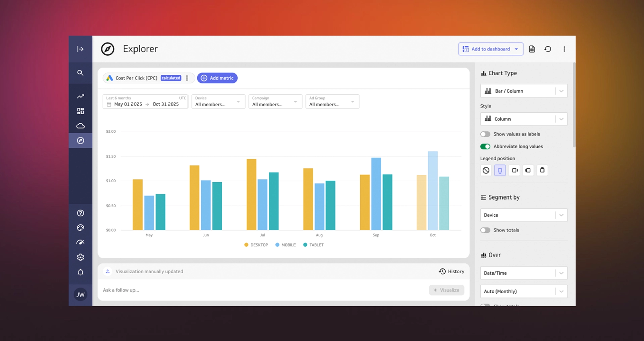644x341 pixels.
Task: Click the Add metric button
Action: [217, 78]
